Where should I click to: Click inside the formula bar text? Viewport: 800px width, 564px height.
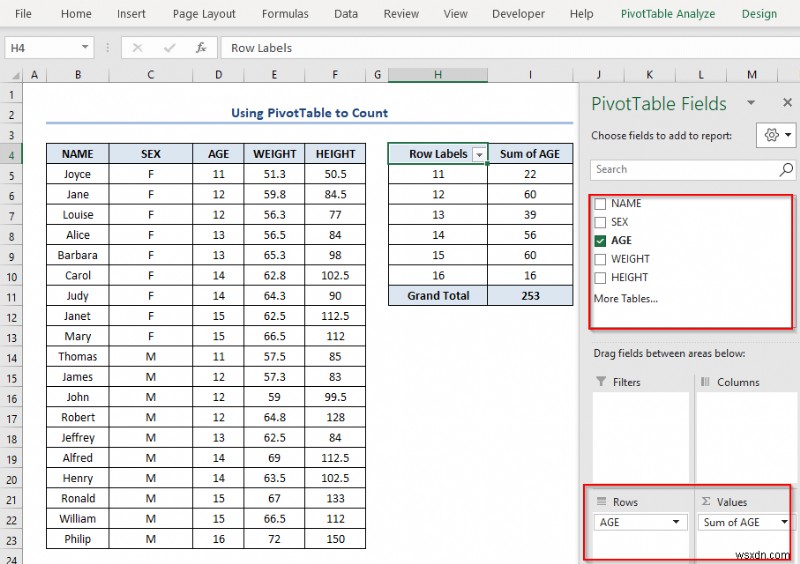click(510, 48)
